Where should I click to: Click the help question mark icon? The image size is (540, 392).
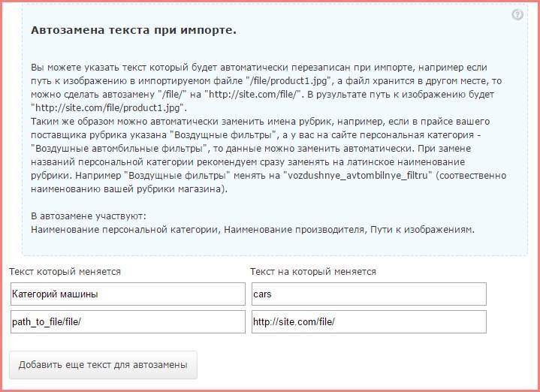click(517, 15)
